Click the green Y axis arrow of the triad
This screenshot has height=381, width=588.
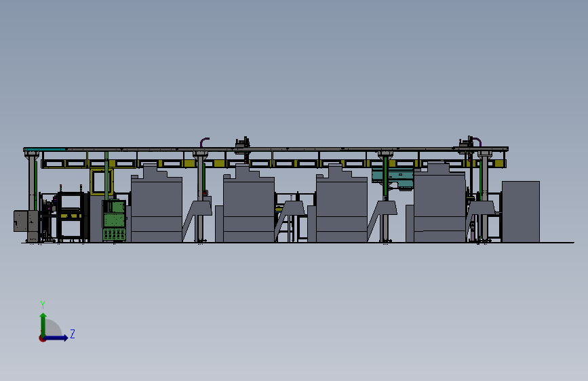click(x=43, y=324)
